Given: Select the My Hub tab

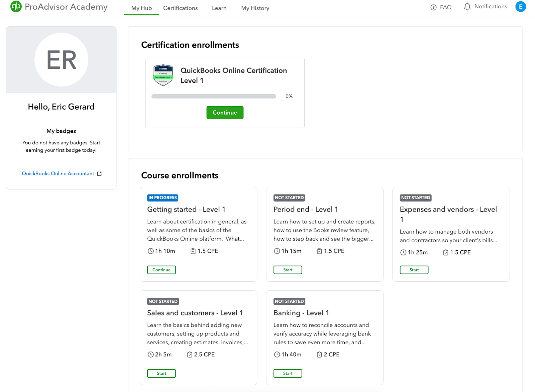Looking at the screenshot, I should click(x=141, y=8).
